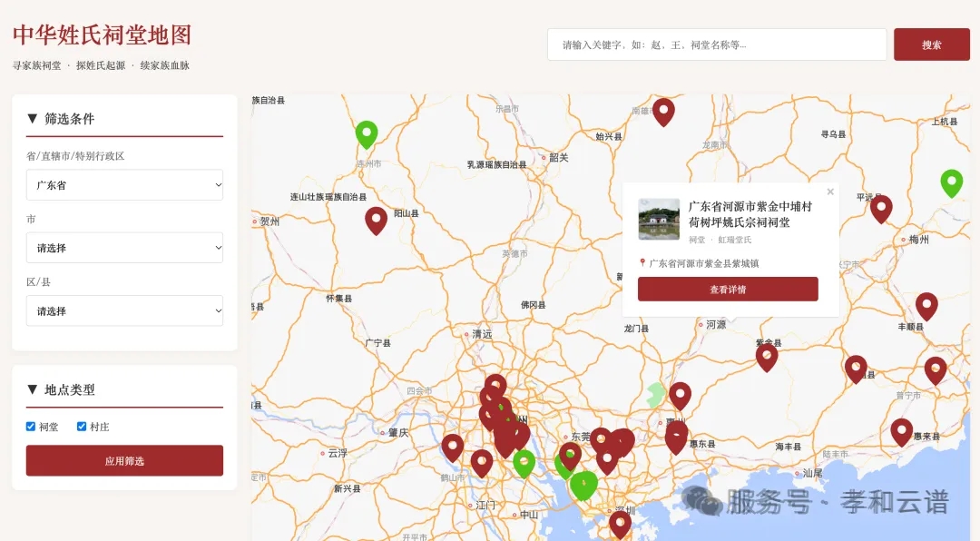Click the red marker north of 惠州
The width and height of the screenshot is (980, 541).
coord(681,396)
